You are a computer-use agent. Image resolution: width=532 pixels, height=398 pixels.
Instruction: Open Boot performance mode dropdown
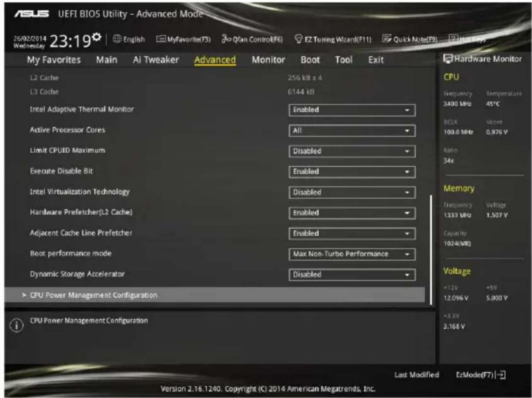(352, 254)
